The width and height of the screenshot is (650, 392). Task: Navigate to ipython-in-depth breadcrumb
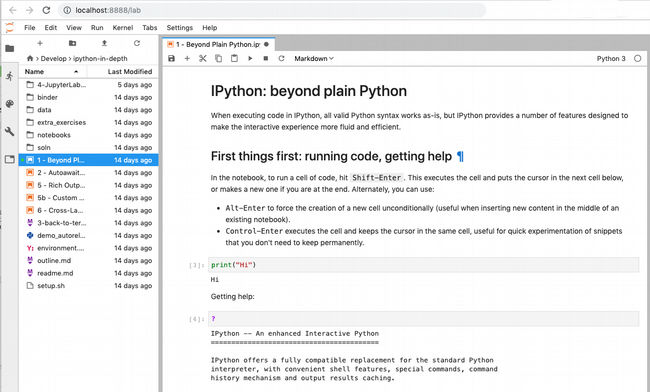pos(100,58)
